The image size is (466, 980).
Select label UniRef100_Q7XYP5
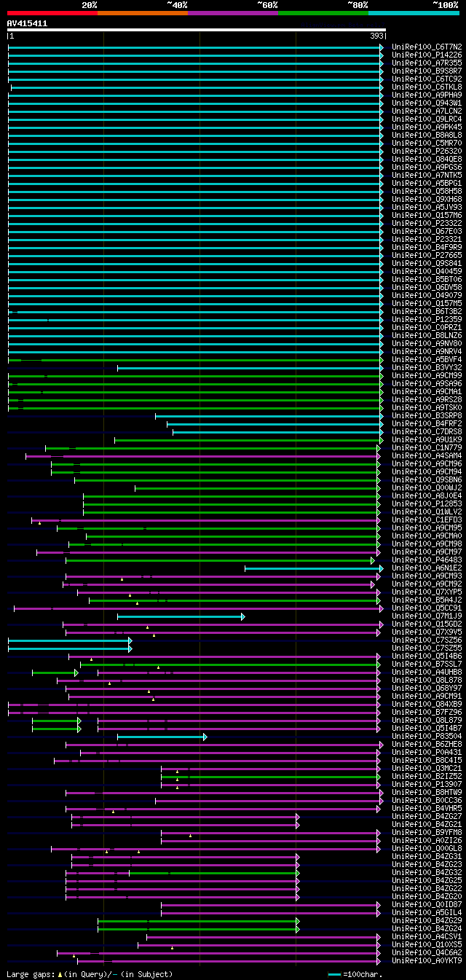tap(427, 592)
